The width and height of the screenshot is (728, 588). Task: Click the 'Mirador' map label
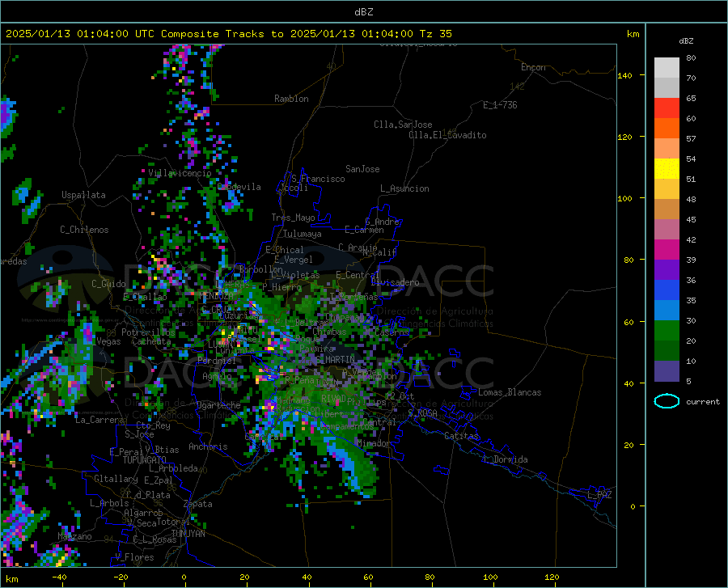point(374,443)
